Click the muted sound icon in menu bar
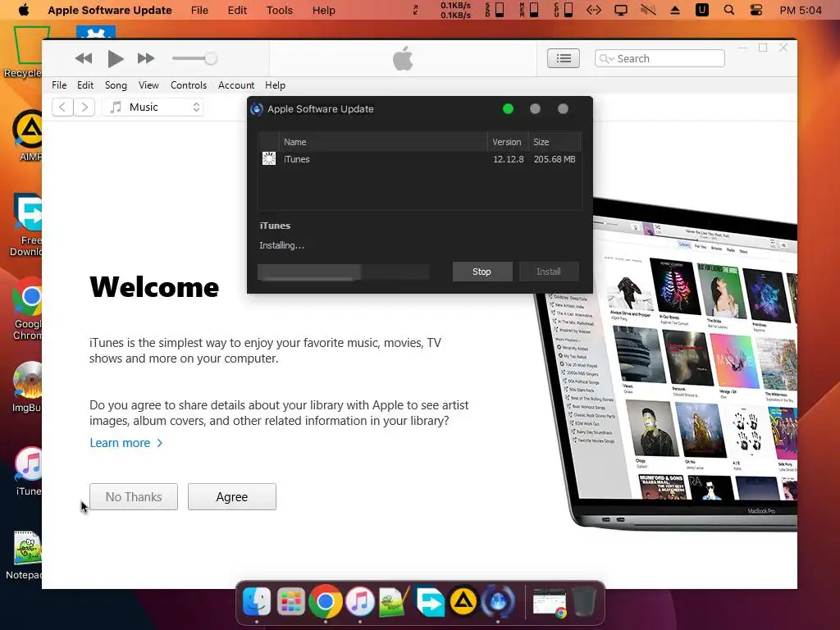 point(648,10)
